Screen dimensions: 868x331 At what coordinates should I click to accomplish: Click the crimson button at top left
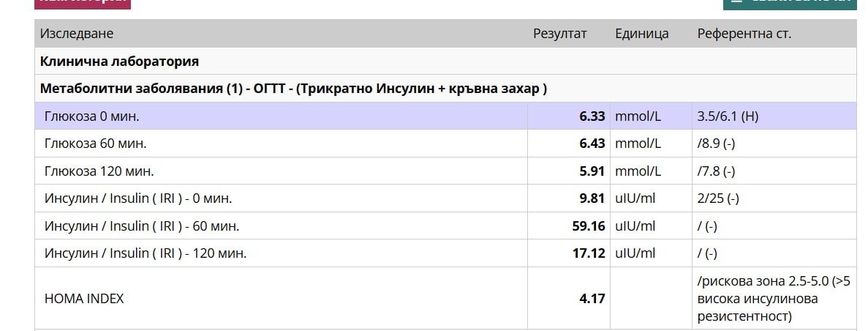click(83, 4)
